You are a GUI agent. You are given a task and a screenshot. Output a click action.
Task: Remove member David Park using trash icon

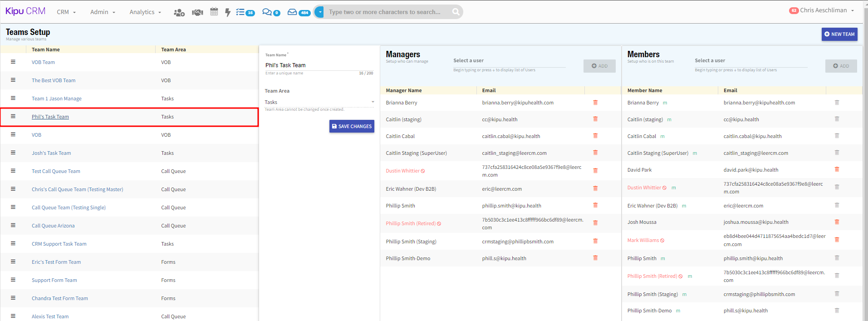click(837, 169)
